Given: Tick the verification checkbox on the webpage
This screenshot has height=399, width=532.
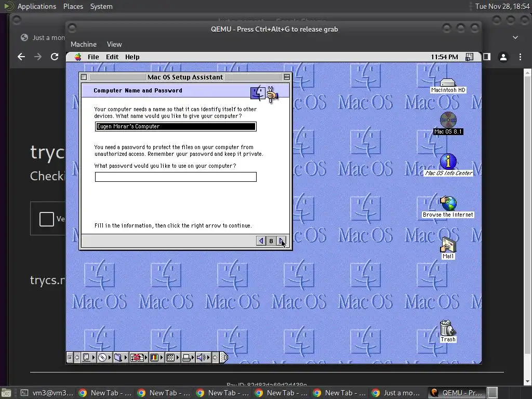Looking at the screenshot, I should (46, 219).
